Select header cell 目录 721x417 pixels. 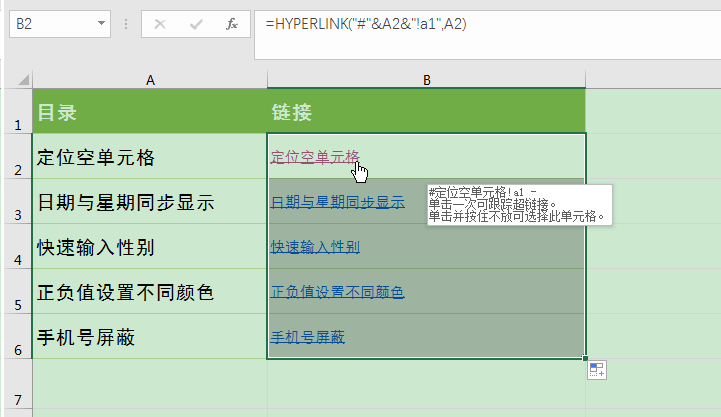pos(150,111)
